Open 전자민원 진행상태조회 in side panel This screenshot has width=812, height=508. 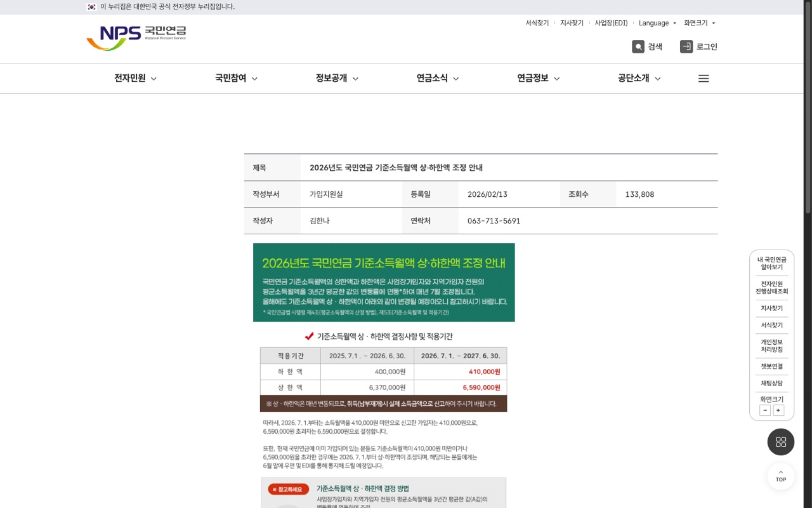771,288
